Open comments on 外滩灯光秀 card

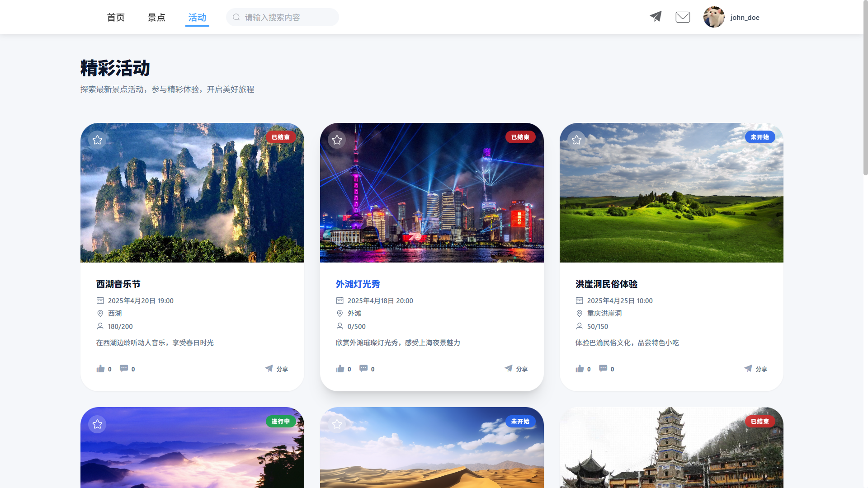(x=363, y=369)
